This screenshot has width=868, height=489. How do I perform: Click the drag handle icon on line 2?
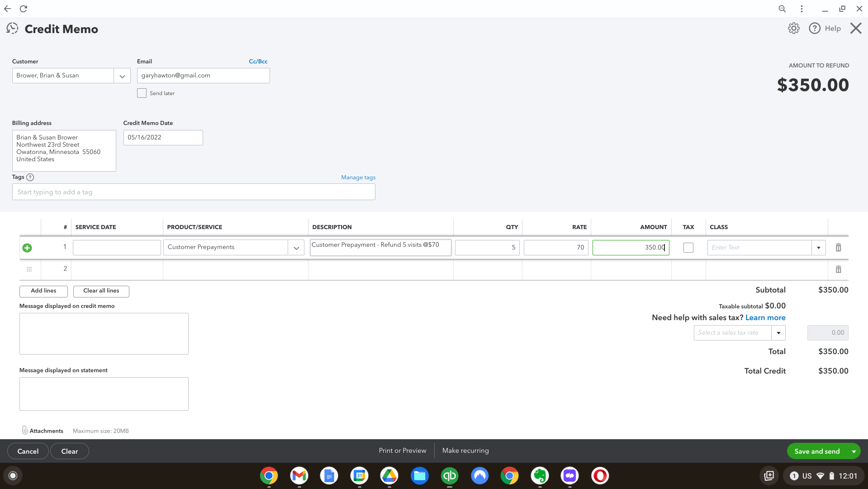coord(29,269)
